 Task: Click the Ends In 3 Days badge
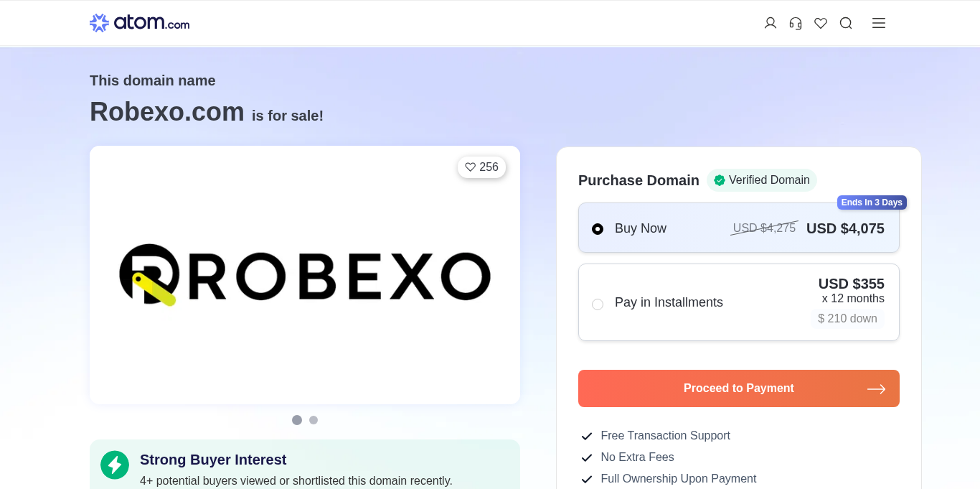(872, 202)
